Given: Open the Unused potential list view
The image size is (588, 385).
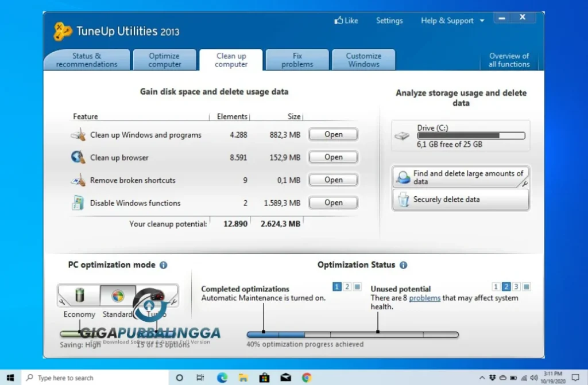Looking at the screenshot, I should 526,286.
